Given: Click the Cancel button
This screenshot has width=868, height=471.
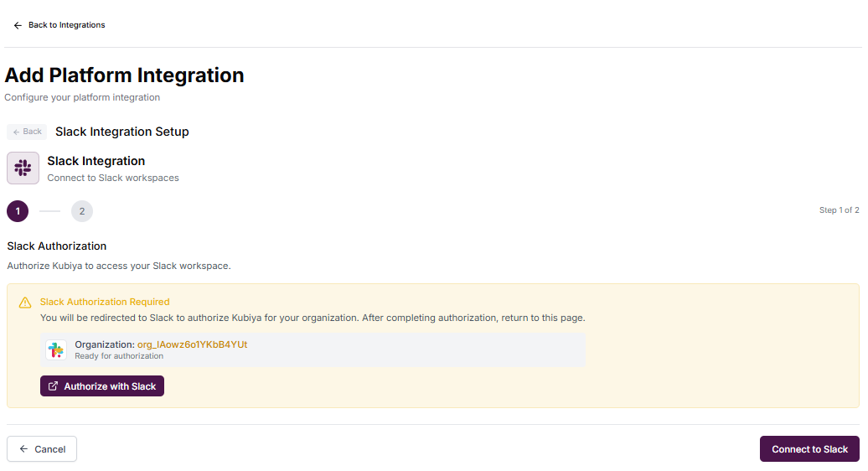Looking at the screenshot, I should tap(42, 449).
